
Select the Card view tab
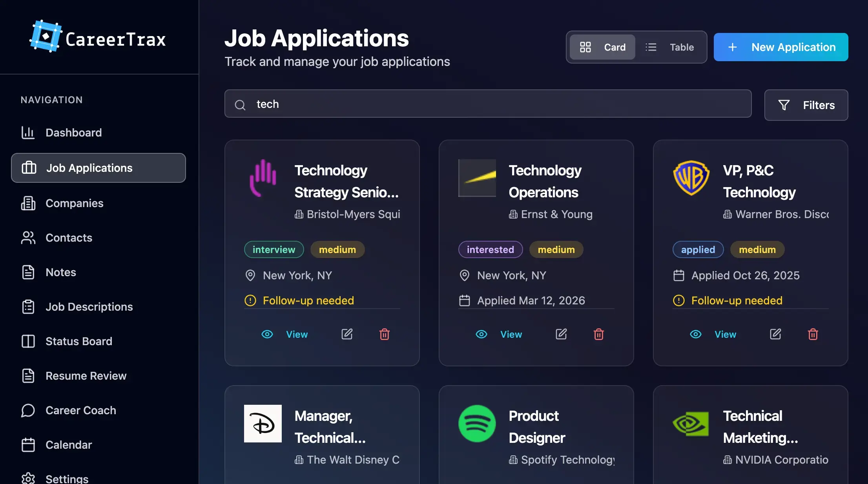602,47
